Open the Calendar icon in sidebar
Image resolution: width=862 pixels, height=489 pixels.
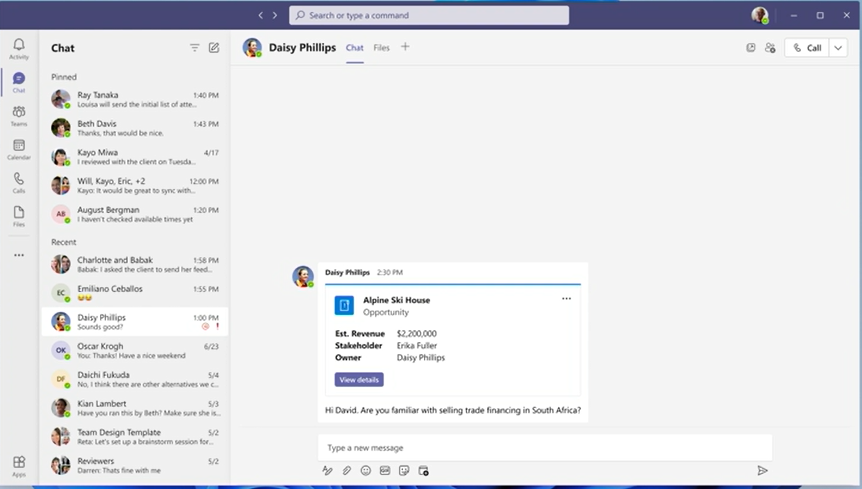(19, 149)
